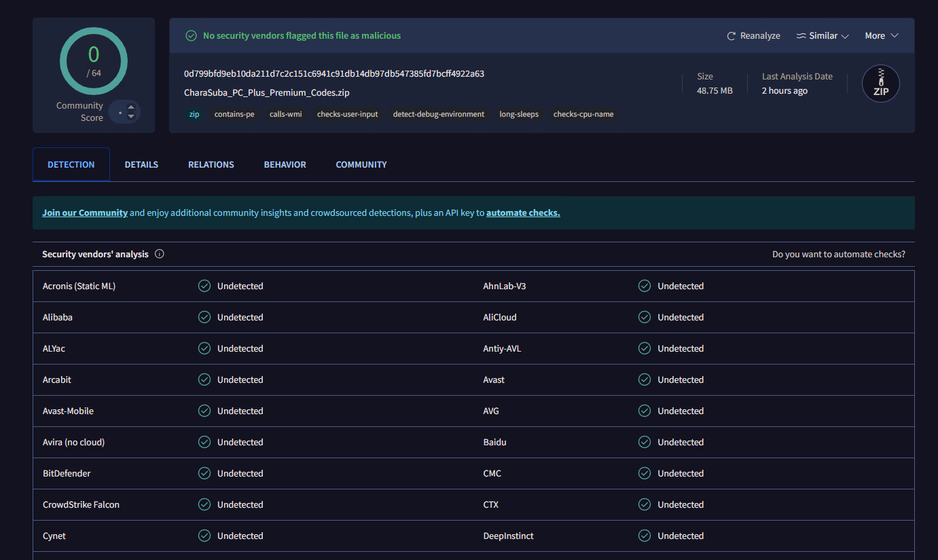
Task: Click the Avast-Mobile check icon
Action: (x=204, y=411)
